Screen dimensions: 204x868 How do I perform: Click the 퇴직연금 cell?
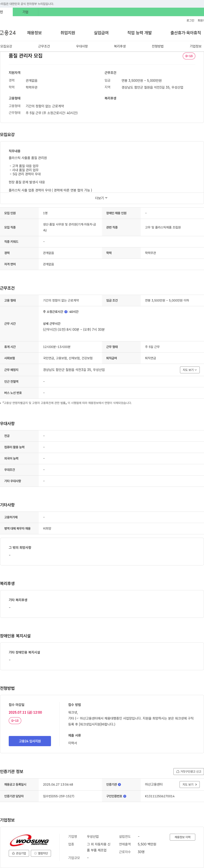click(151, 358)
